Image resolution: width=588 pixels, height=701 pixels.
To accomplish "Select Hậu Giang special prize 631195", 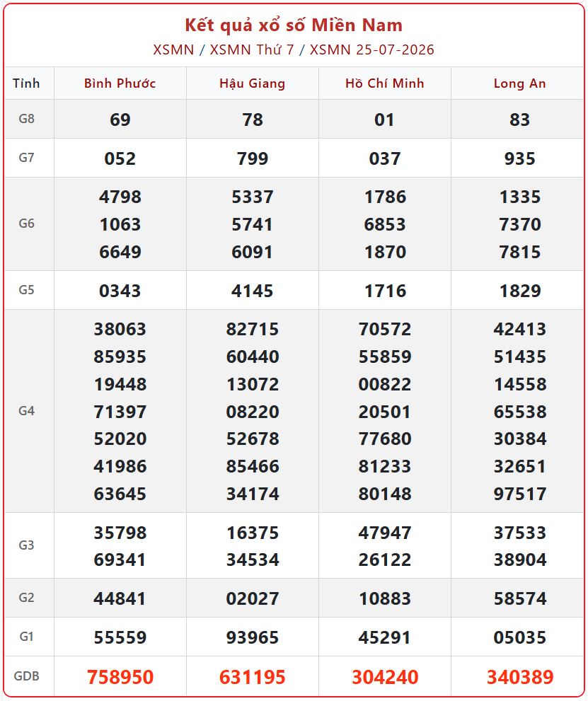I will pyautogui.click(x=252, y=677).
